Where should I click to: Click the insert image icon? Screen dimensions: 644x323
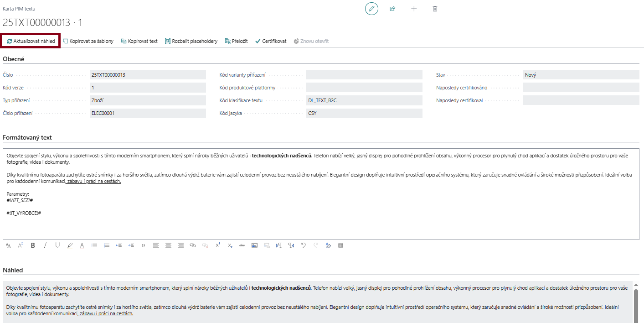[254, 245]
